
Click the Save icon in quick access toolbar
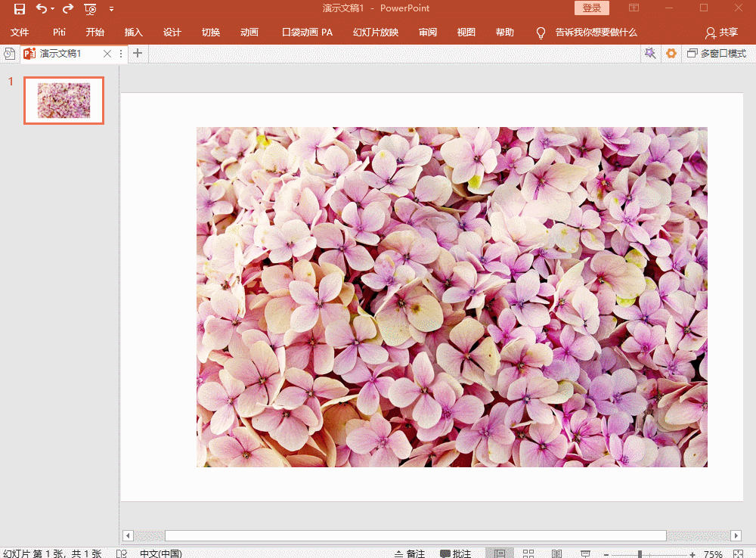[x=20, y=9]
